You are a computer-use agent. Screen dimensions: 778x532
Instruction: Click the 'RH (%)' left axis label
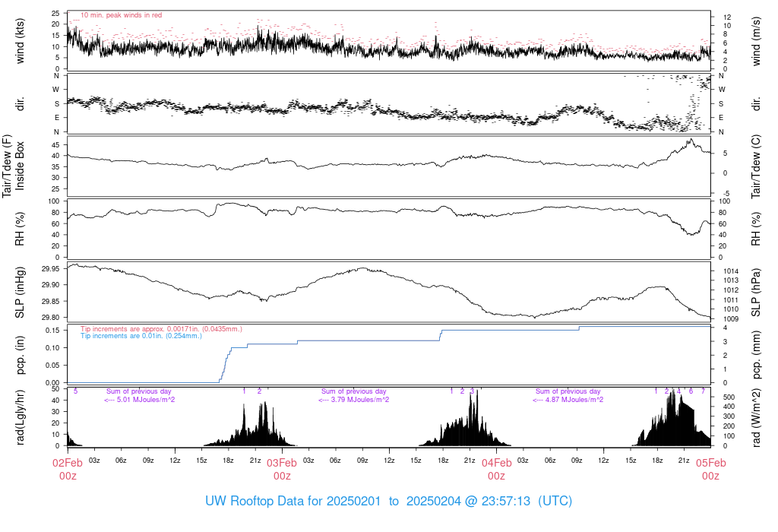point(20,229)
